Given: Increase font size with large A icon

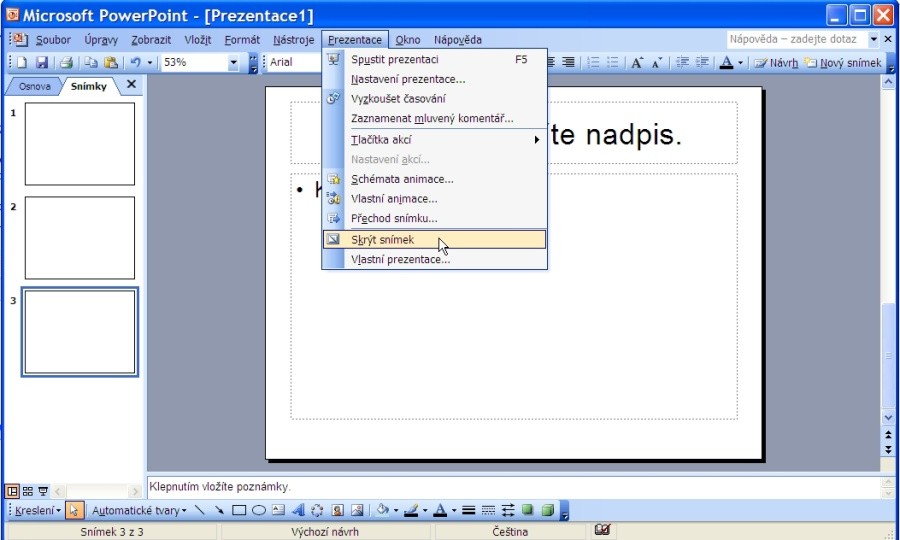Looking at the screenshot, I should click(637, 63).
